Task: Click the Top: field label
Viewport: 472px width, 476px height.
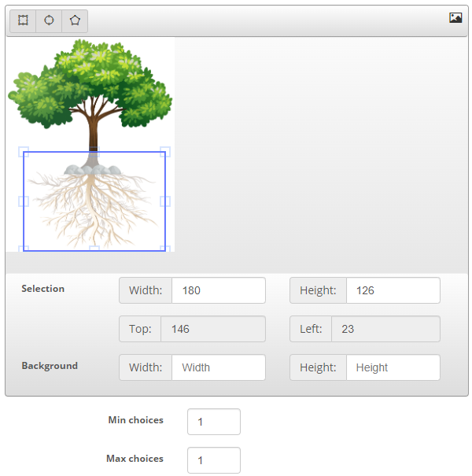Action: pos(140,329)
